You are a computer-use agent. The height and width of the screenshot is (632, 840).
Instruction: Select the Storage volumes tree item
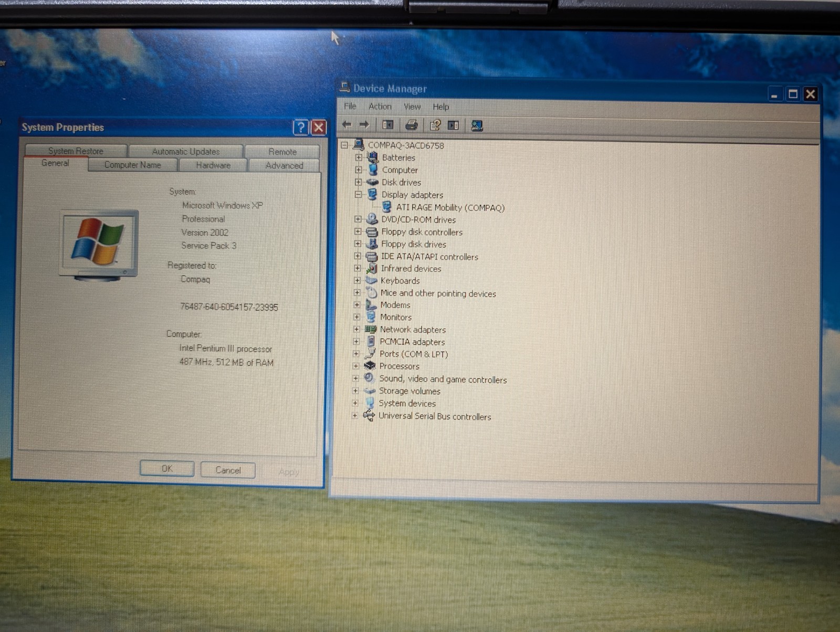409,391
